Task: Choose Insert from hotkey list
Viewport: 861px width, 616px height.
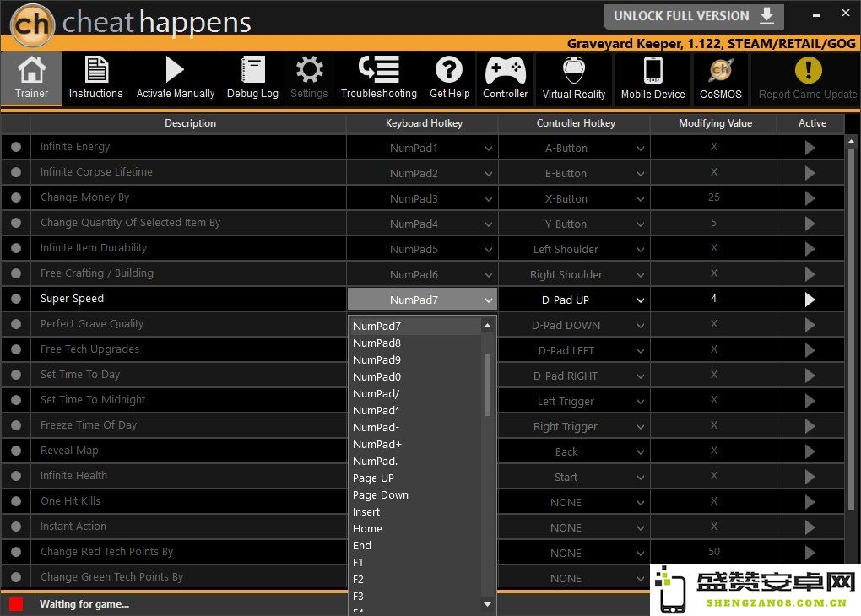Action: tap(415, 511)
